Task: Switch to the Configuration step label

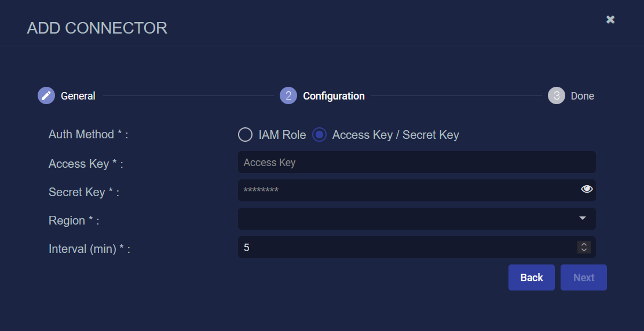Action: [x=334, y=96]
